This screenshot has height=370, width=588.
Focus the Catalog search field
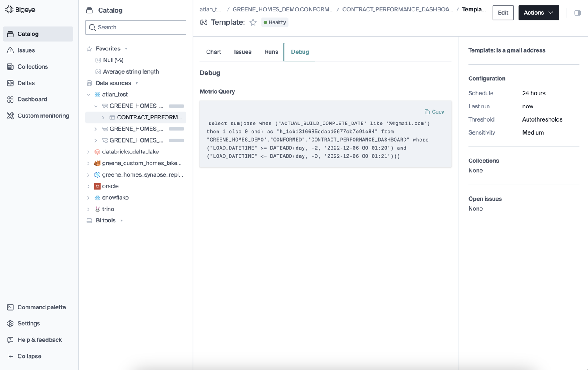point(136,27)
